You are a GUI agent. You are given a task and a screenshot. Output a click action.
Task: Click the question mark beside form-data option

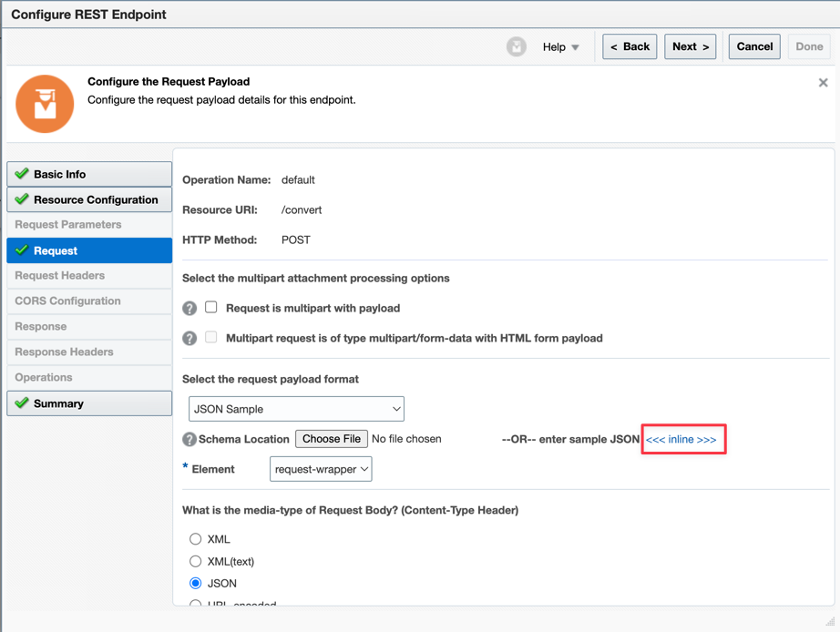pyautogui.click(x=190, y=337)
